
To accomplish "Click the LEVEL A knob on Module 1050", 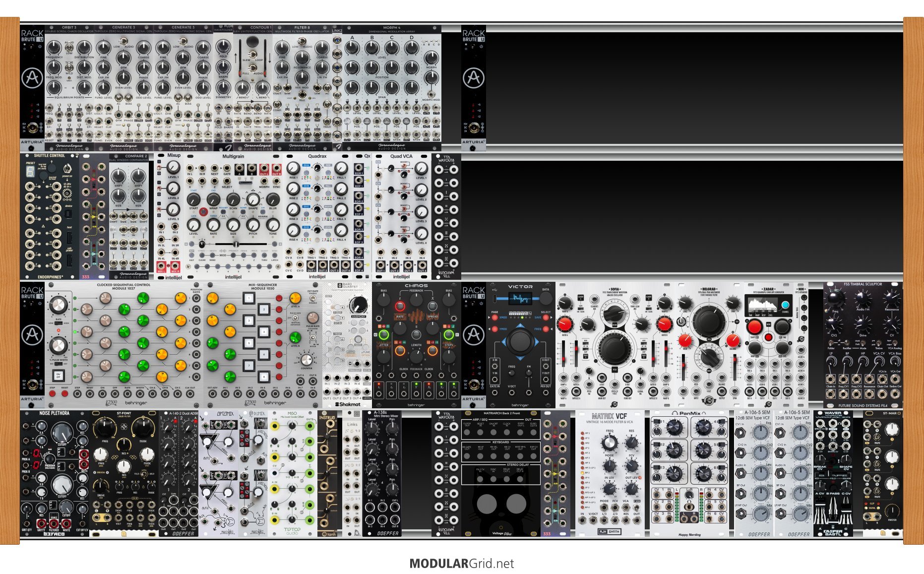I will pos(295,298).
